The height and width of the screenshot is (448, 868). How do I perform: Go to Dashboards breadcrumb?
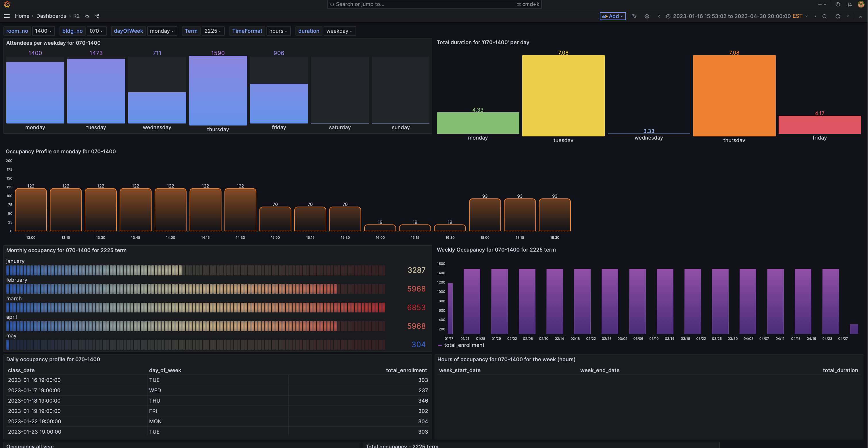click(x=51, y=16)
